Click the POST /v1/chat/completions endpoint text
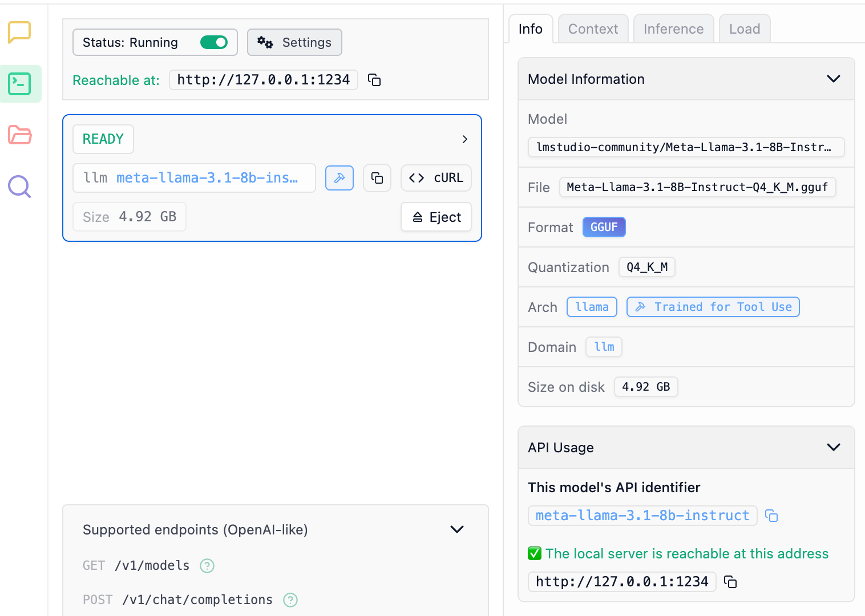865x616 pixels. [x=178, y=600]
